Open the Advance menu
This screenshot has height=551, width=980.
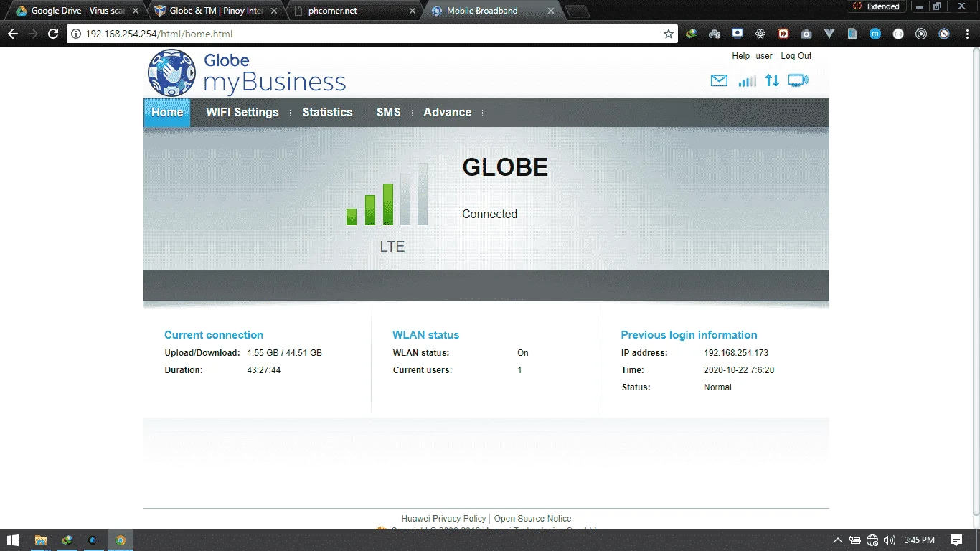click(447, 113)
